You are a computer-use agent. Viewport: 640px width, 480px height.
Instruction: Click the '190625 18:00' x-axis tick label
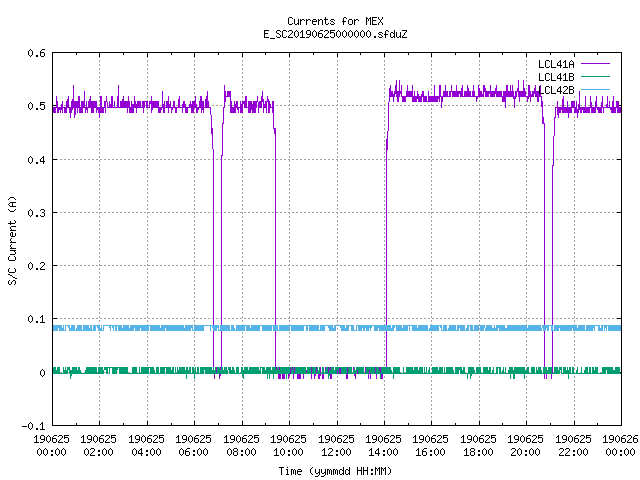[x=478, y=446]
